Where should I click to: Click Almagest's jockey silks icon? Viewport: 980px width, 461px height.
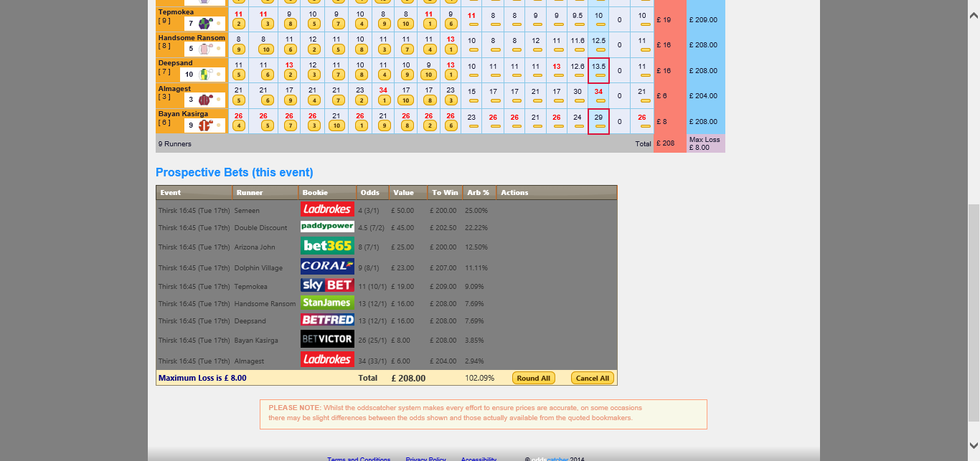(206, 100)
